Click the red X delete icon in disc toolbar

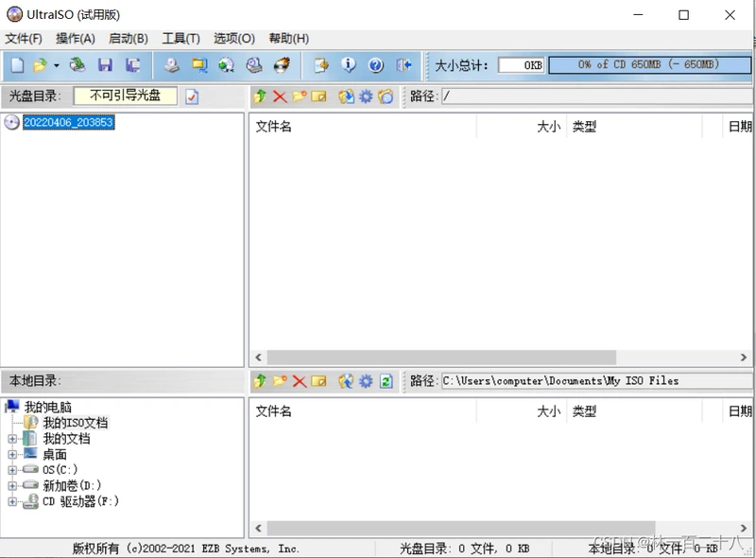pyautogui.click(x=280, y=96)
